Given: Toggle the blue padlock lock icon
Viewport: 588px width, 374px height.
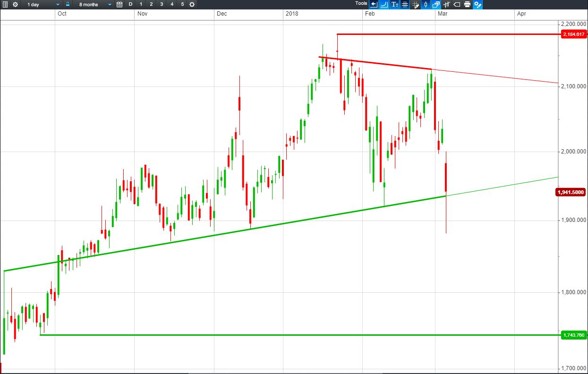Looking at the screenshot, I should (68, 4).
